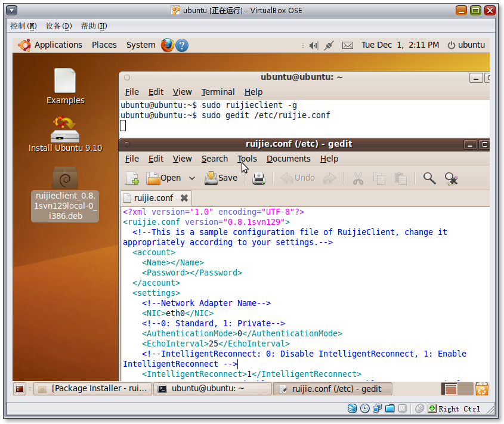Click the VirtualBox shared folders status icon
The height and width of the screenshot is (424, 504).
390,408
